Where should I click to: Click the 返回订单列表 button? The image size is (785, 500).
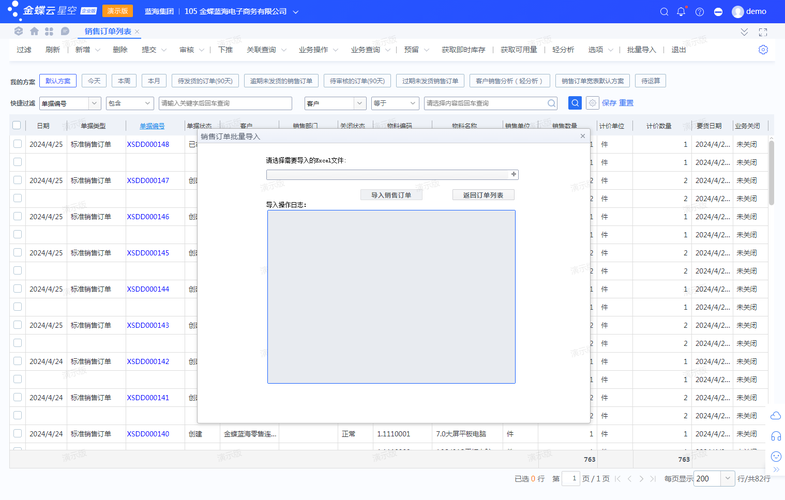pos(483,195)
